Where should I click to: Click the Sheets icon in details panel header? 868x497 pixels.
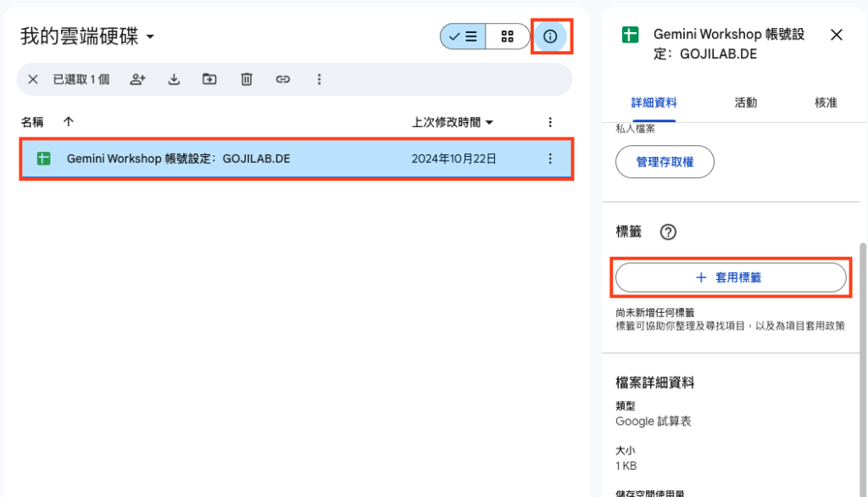pos(630,35)
